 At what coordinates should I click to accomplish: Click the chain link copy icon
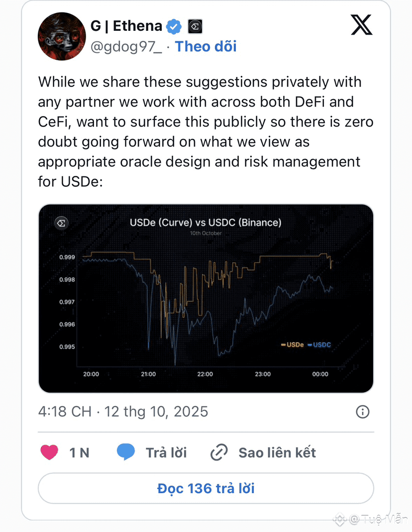[219, 452]
